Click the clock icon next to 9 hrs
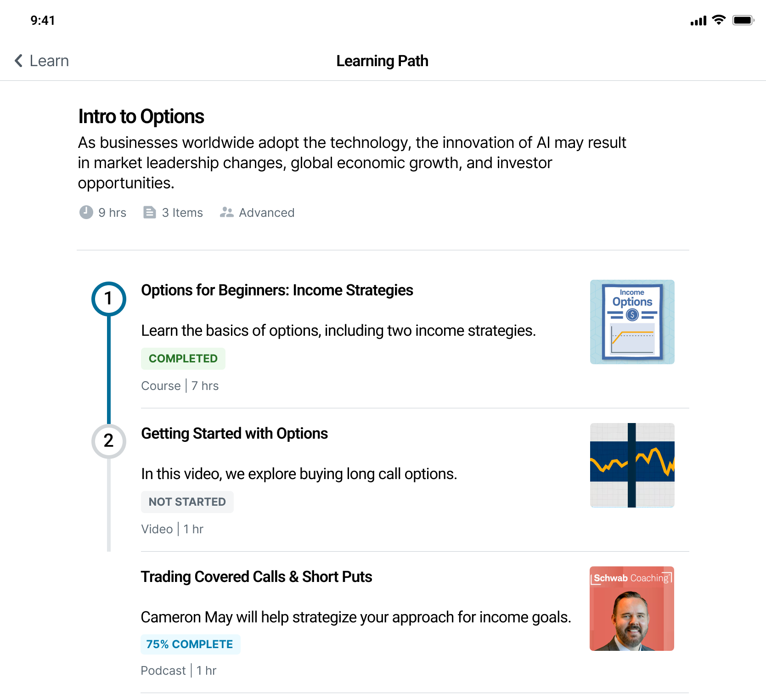Image resolution: width=766 pixels, height=700 pixels. [x=86, y=212]
